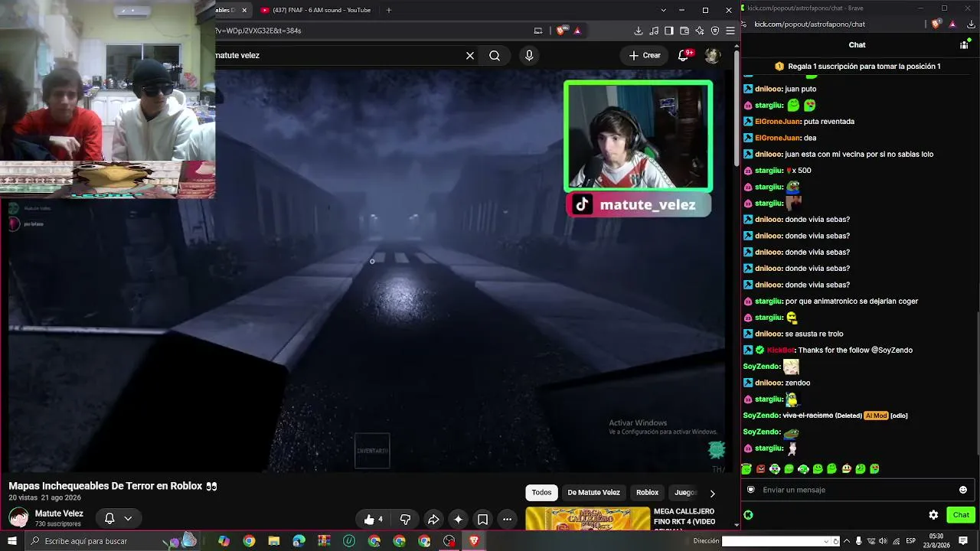The image size is (980, 551).
Task: Open WinRAR from taskbar
Action: [324, 541]
